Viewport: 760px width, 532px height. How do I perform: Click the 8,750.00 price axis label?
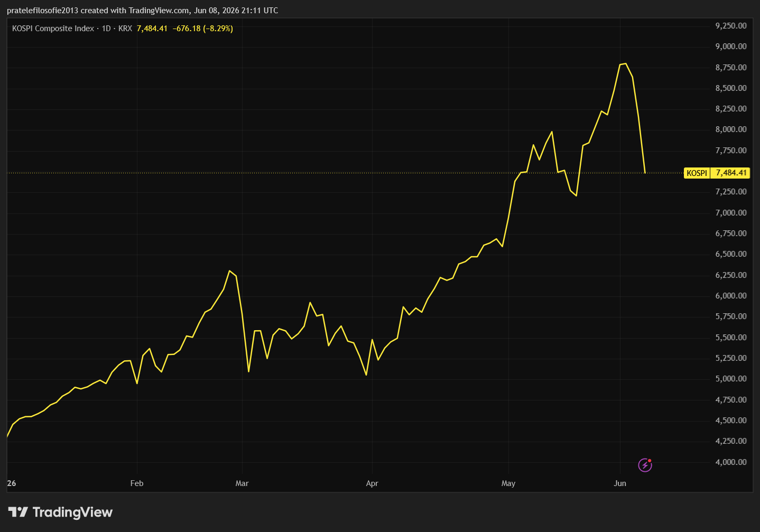[x=731, y=68]
